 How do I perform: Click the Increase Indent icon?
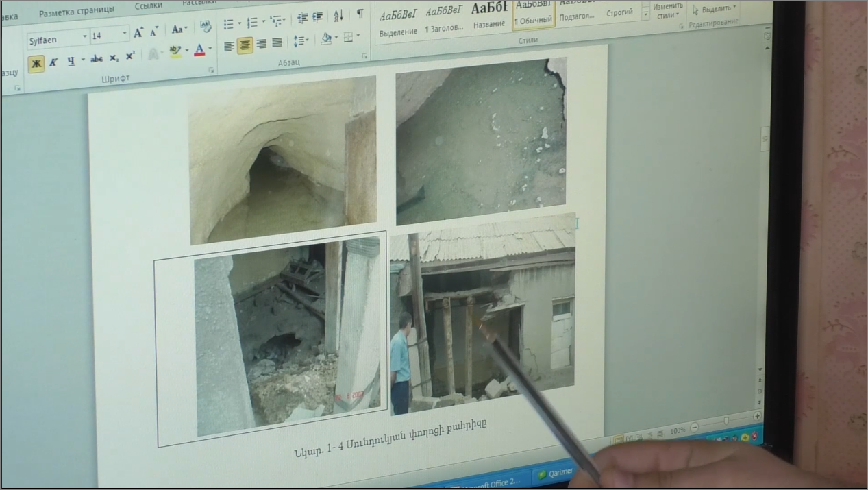(317, 19)
